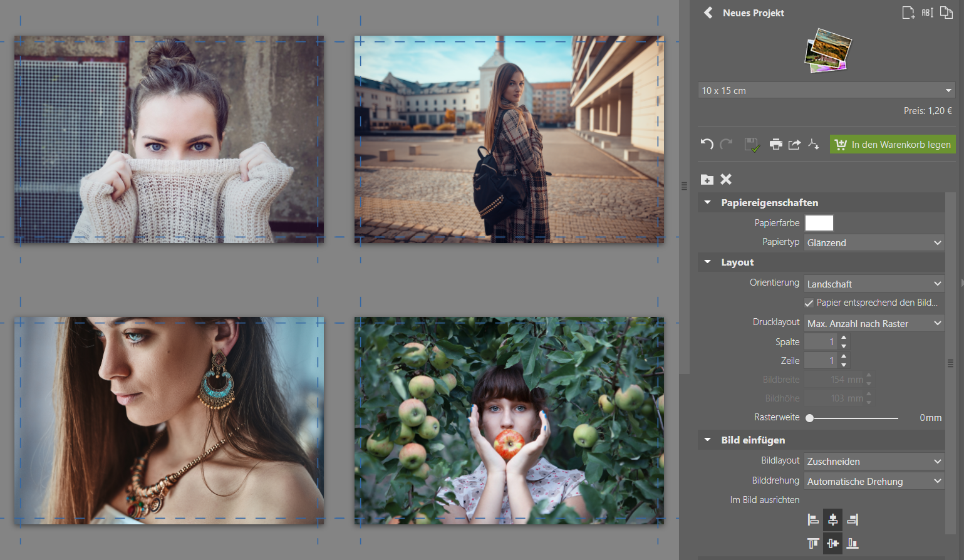Select the add folder icon below the toolbar
The width and height of the screenshot is (964, 560).
tap(707, 179)
